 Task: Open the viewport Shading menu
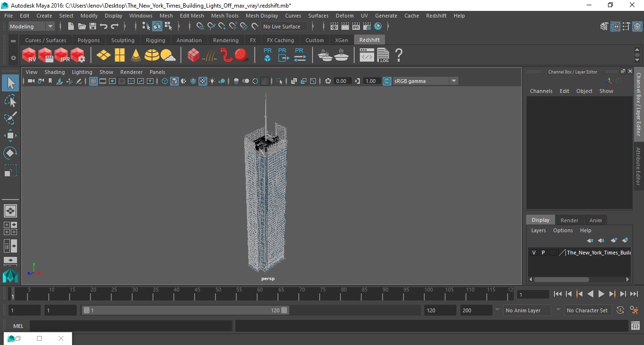click(x=54, y=72)
